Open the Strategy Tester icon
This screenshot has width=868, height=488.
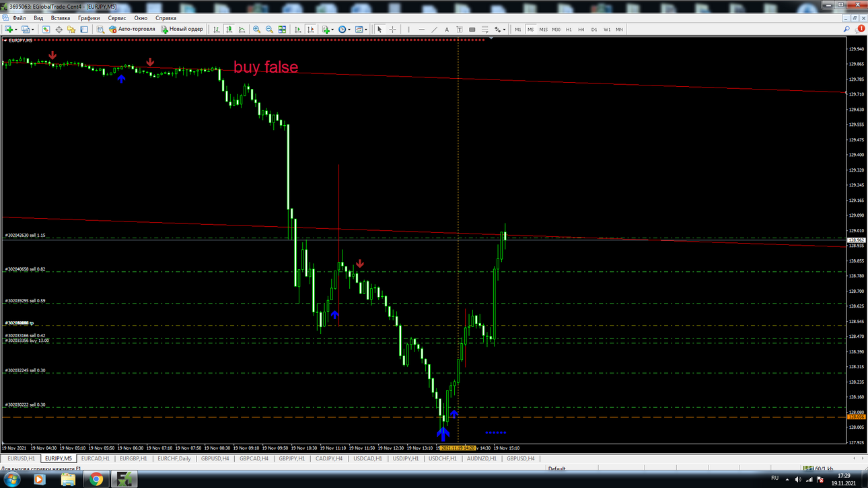(100, 30)
